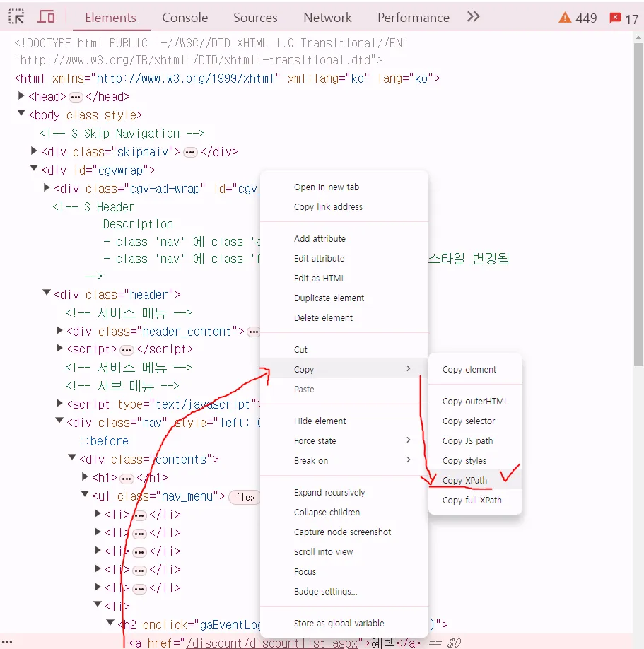Expand the skipnaiv div arrow
Viewport: 644px width, 649px height.
tap(34, 151)
